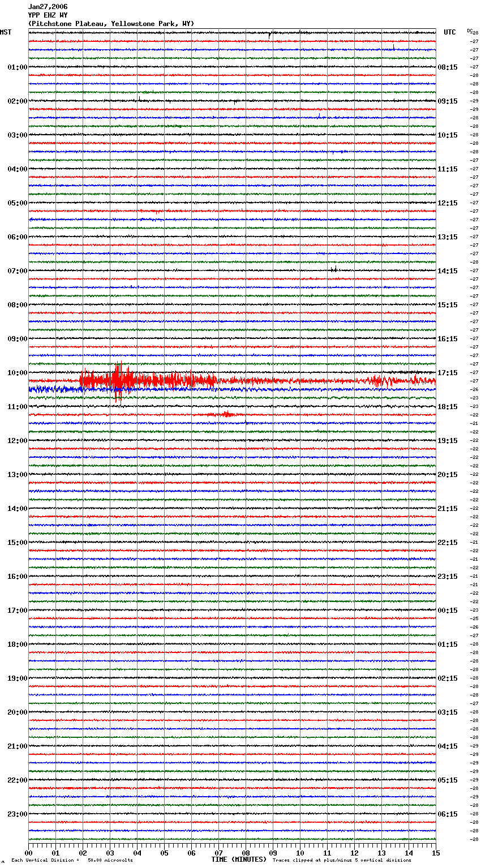Select the 02:00 MST row label
Image resolution: width=481 pixels, height=868 pixels.
click(17, 101)
